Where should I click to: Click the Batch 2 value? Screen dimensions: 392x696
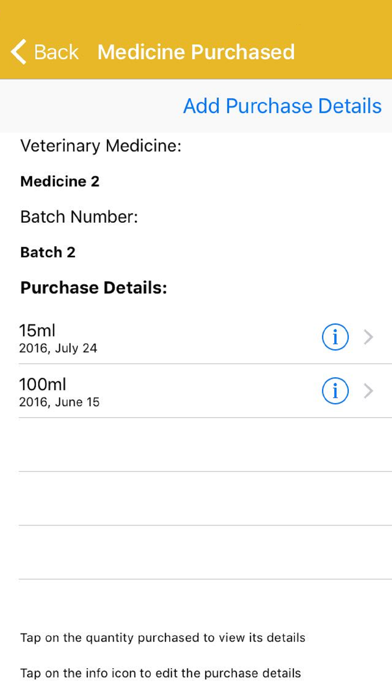click(48, 253)
